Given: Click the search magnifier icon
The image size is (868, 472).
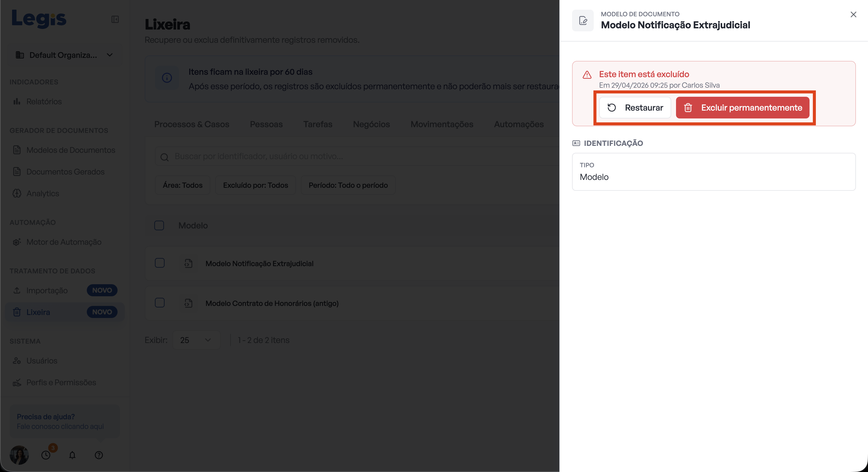Looking at the screenshot, I should [x=165, y=157].
